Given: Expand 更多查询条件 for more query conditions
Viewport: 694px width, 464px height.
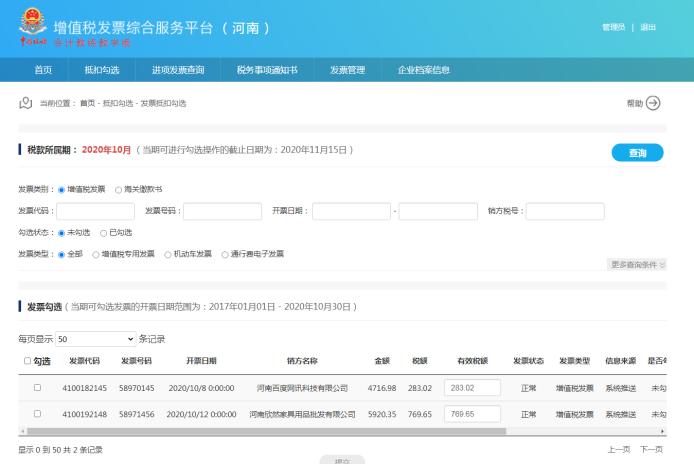Looking at the screenshot, I should 636,265.
